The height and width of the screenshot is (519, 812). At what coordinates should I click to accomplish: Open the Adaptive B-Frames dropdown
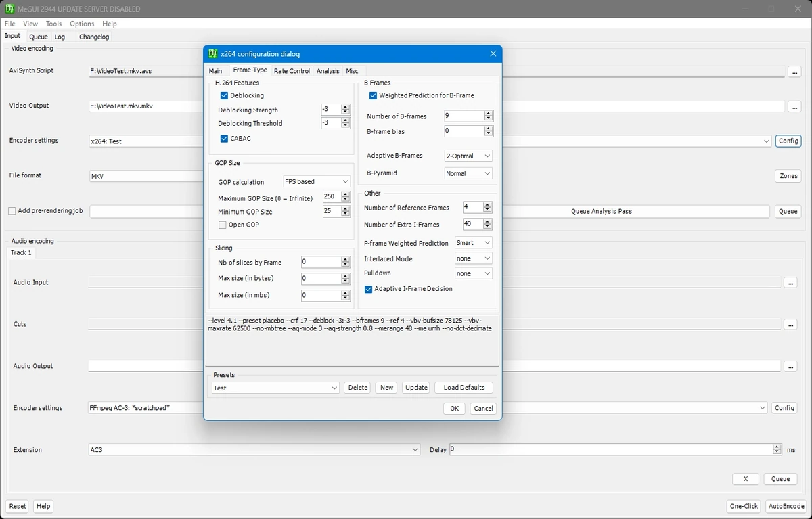point(468,156)
